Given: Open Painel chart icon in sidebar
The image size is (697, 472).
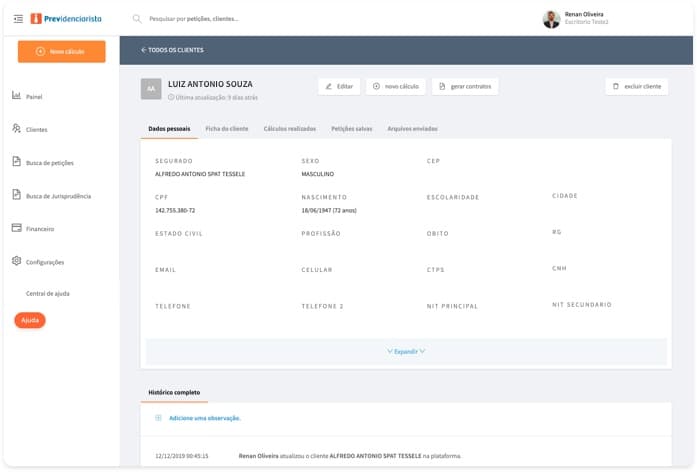Looking at the screenshot, I should pos(16,95).
